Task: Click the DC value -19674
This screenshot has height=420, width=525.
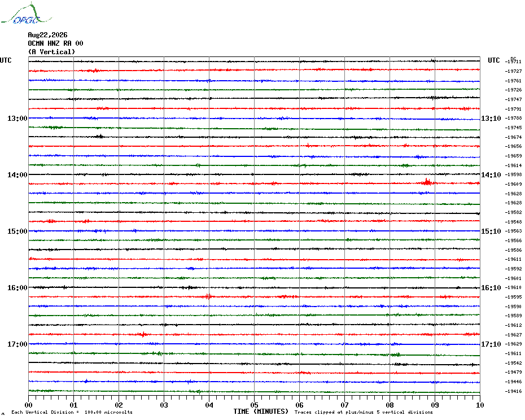Action: pos(513,137)
